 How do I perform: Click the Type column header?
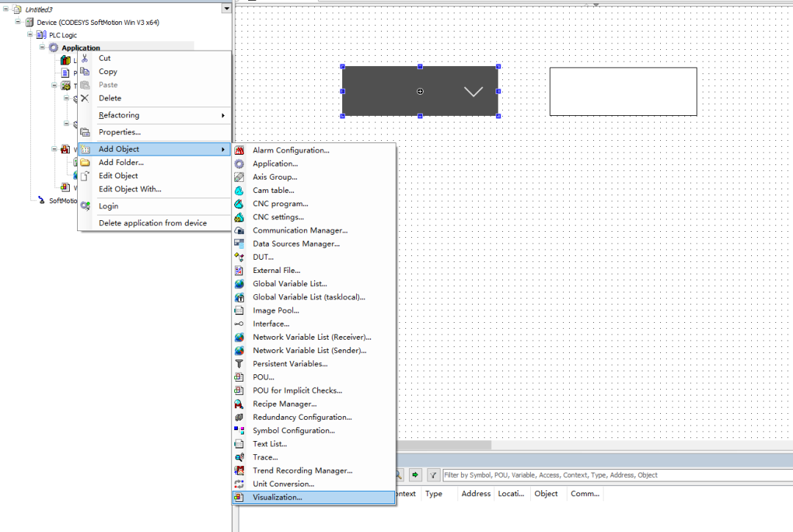[440, 494]
